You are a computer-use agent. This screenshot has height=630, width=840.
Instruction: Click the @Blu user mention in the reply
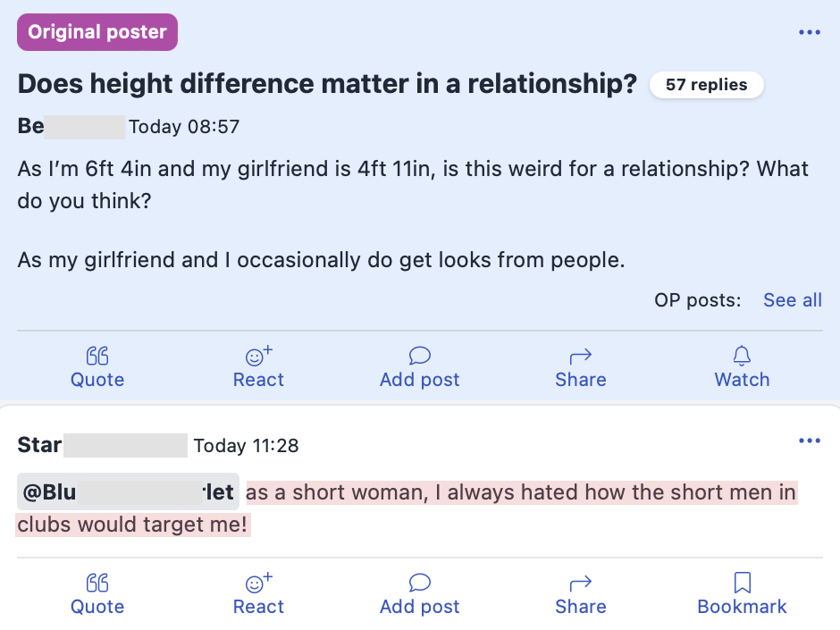[127, 491]
